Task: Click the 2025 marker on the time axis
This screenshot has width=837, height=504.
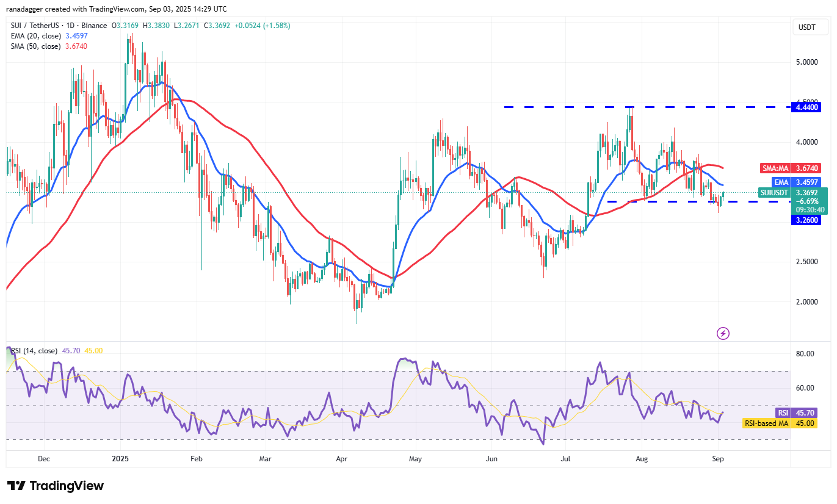Action: pos(120,458)
